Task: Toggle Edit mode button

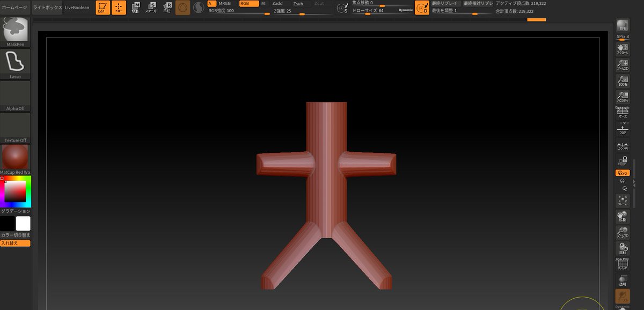Action: coord(103,8)
